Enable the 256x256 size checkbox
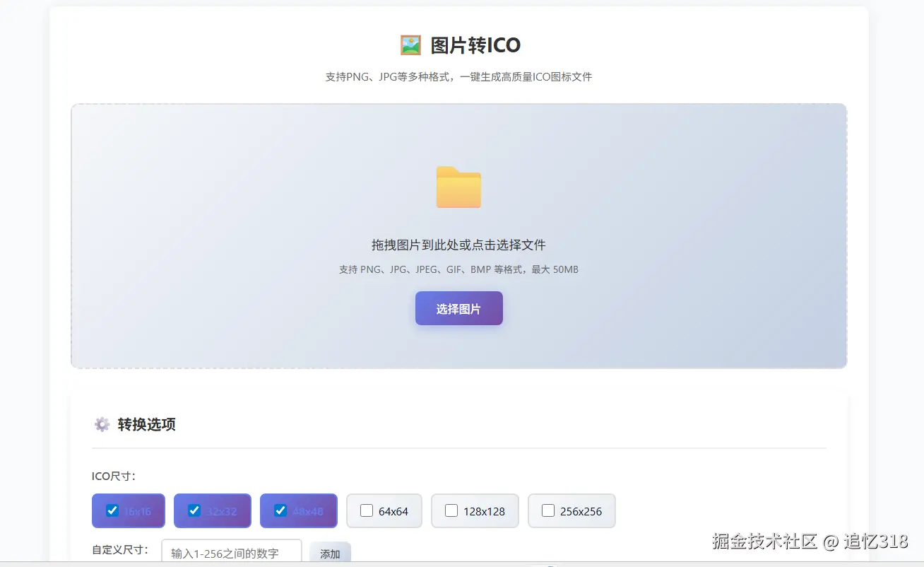This screenshot has width=924, height=567. click(548, 510)
